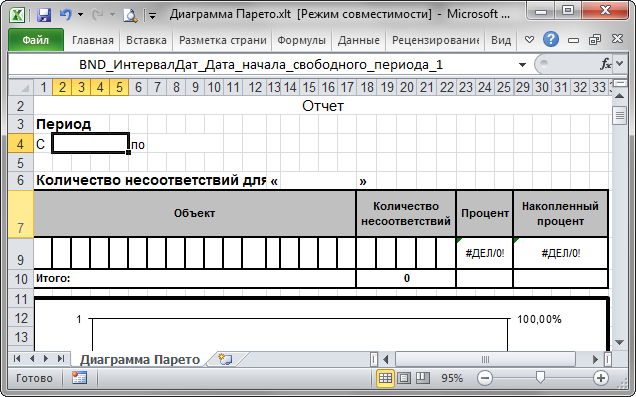Close the workbook window with ribbon X
Screen dimensions: 636x397
[617, 39]
